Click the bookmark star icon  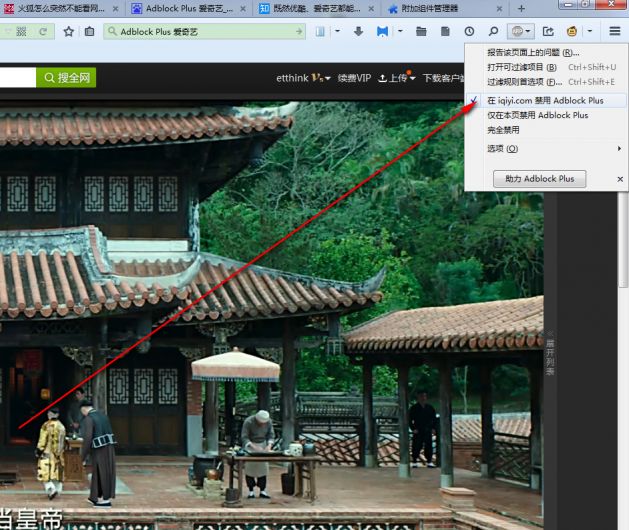(69, 31)
